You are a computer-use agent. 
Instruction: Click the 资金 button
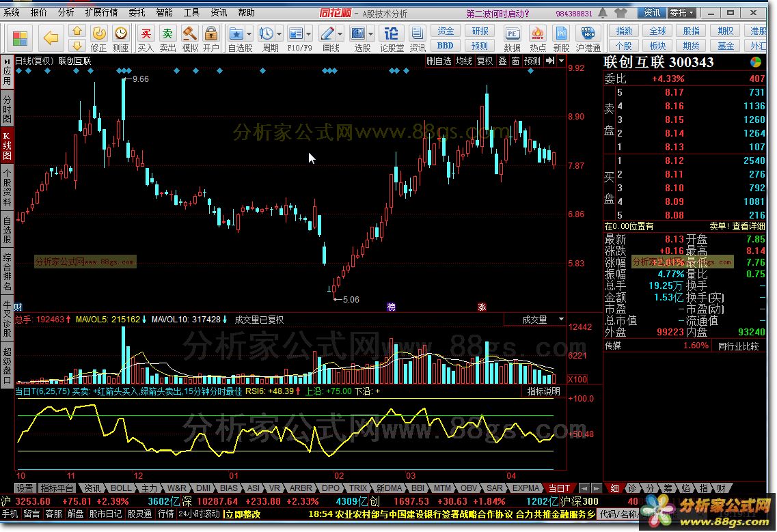pos(446,31)
